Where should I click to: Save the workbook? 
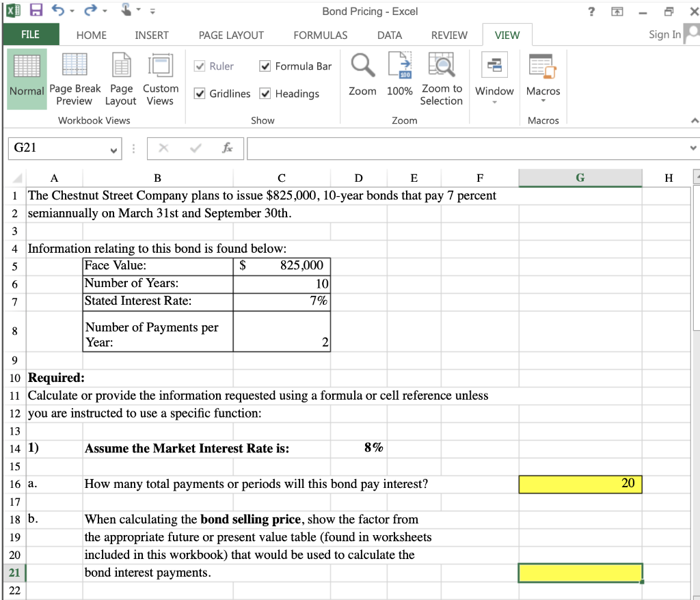tap(35, 10)
